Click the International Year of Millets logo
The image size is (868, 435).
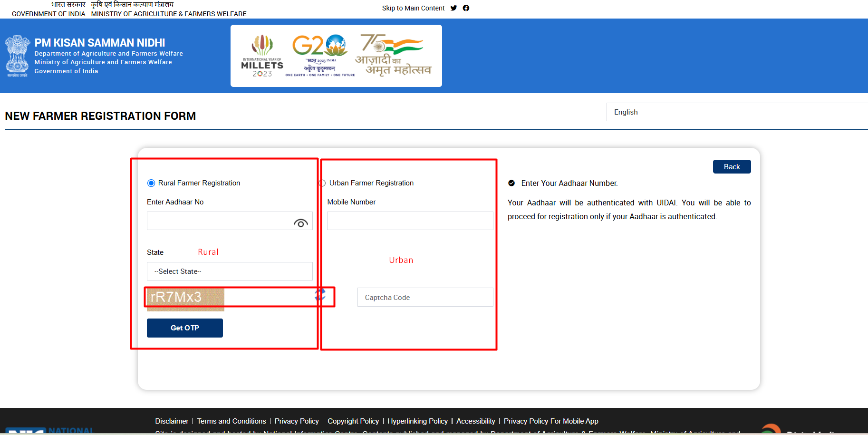tap(262, 56)
